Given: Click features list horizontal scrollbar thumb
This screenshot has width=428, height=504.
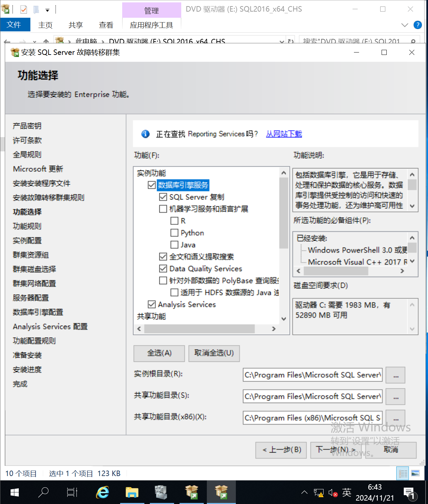Looking at the screenshot, I should 199,329.
